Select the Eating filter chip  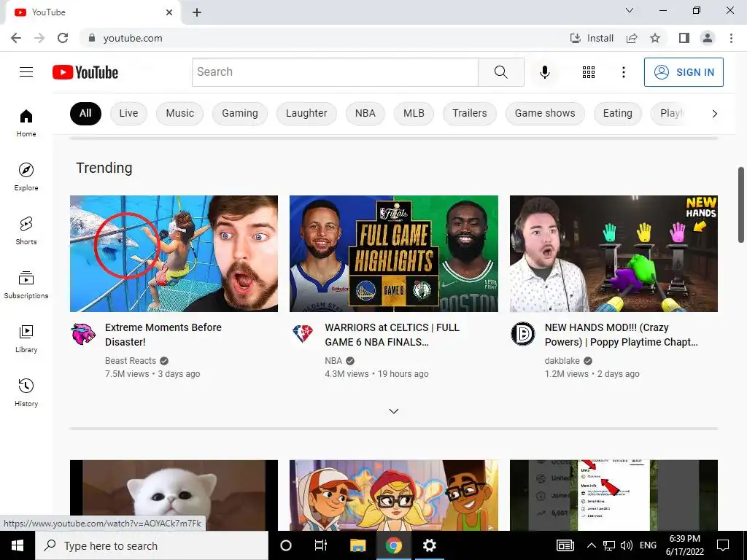pos(617,113)
